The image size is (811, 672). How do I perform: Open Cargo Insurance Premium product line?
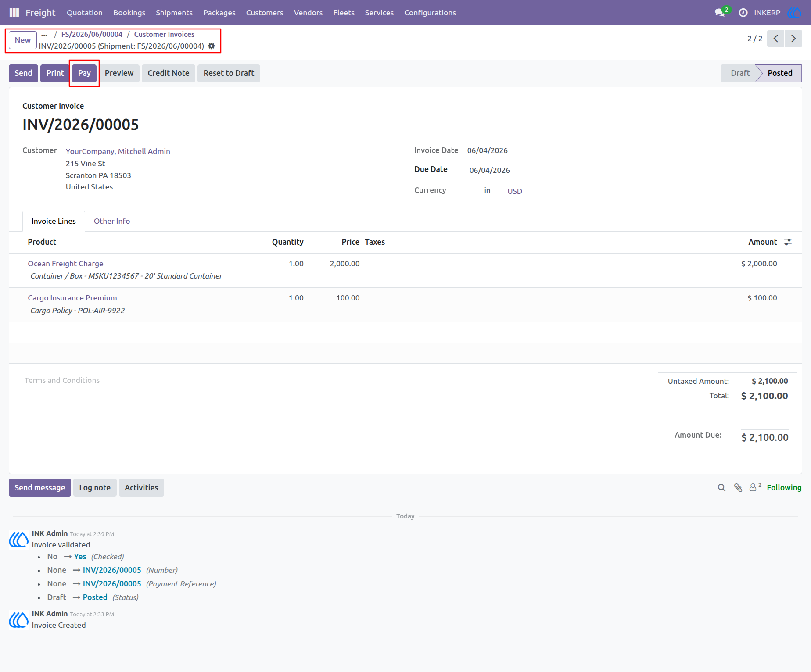pos(72,298)
